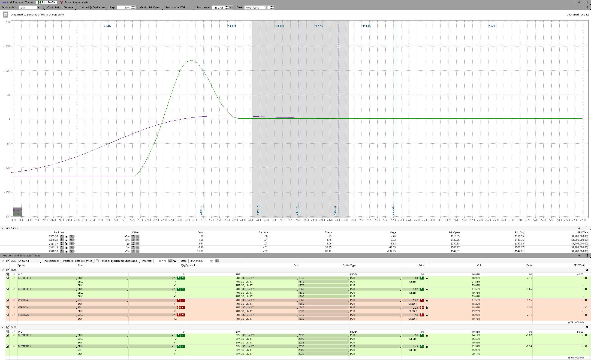Switch to the Risk Profile tab
Viewport: 591px width, 364px height.
pos(46,2)
